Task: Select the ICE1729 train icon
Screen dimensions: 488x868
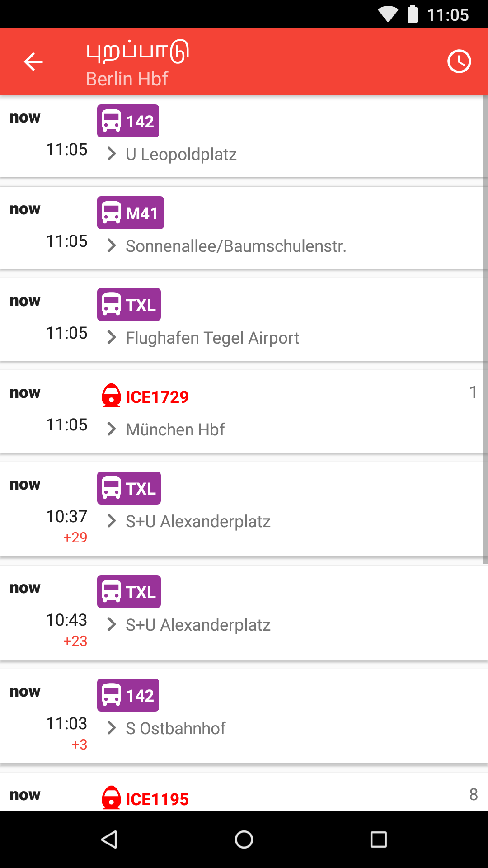Action: click(111, 396)
